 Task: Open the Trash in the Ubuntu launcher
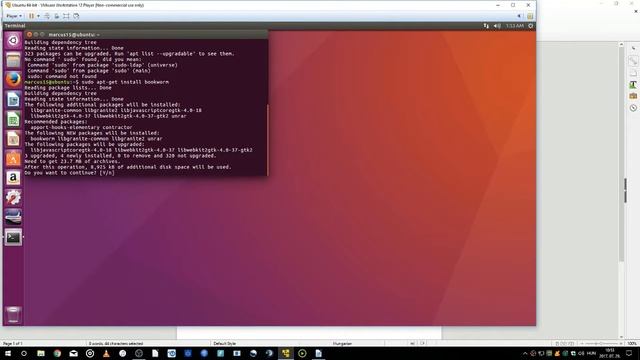pyautogui.click(x=13, y=315)
